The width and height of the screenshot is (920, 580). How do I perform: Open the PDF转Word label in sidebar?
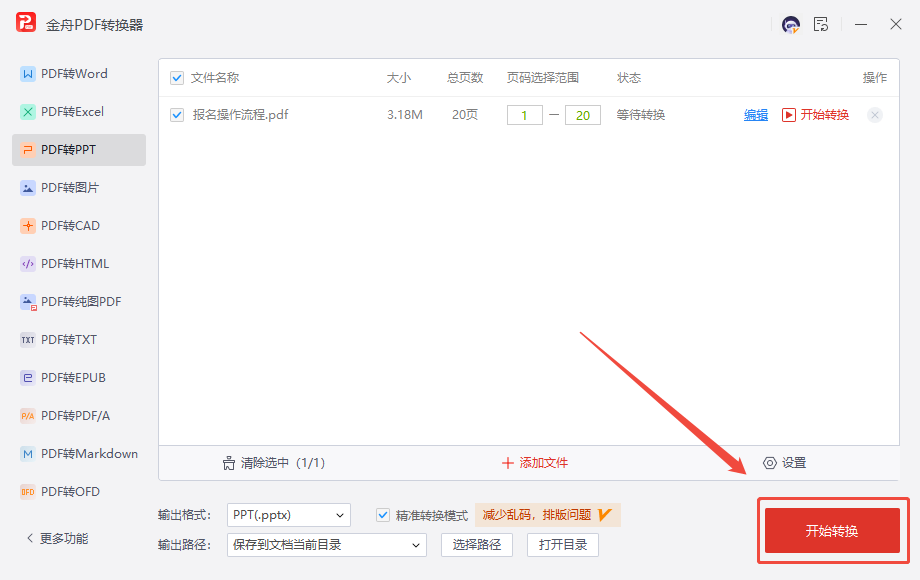tap(74, 74)
